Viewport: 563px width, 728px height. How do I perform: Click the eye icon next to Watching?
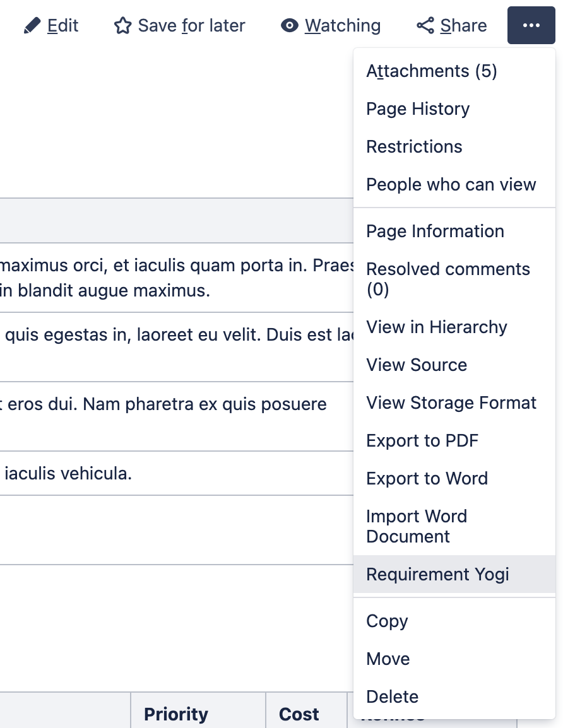290,25
